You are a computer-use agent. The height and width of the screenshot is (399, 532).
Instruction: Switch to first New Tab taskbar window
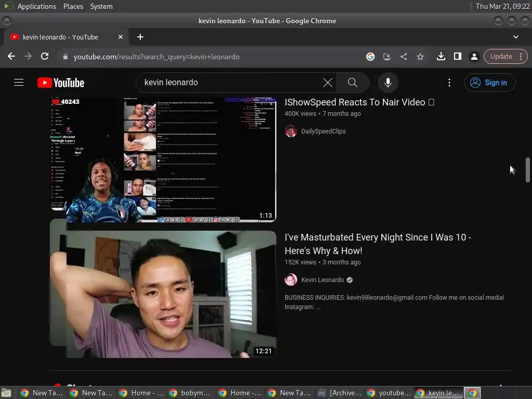pos(42,393)
